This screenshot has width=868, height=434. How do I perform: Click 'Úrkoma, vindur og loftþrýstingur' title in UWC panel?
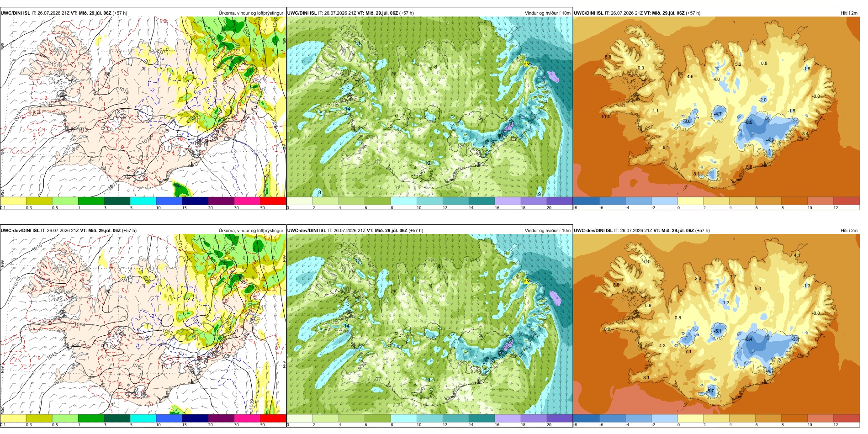tap(251, 13)
